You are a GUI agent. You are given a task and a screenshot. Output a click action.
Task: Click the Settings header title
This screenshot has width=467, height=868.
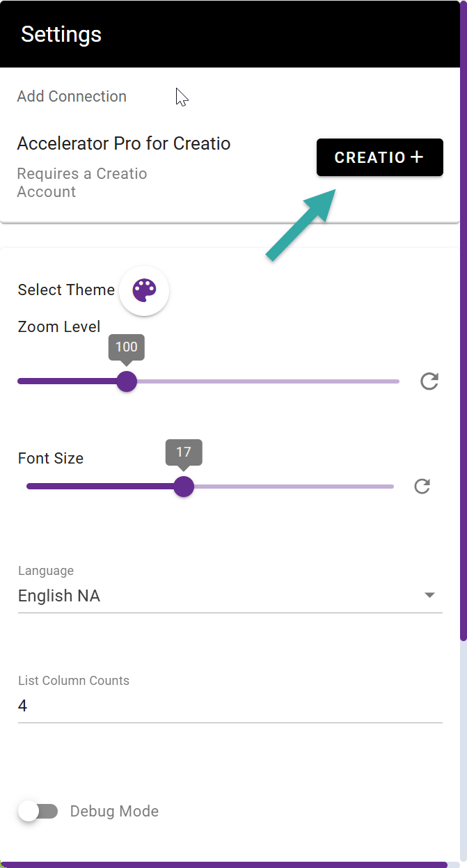coord(61,34)
